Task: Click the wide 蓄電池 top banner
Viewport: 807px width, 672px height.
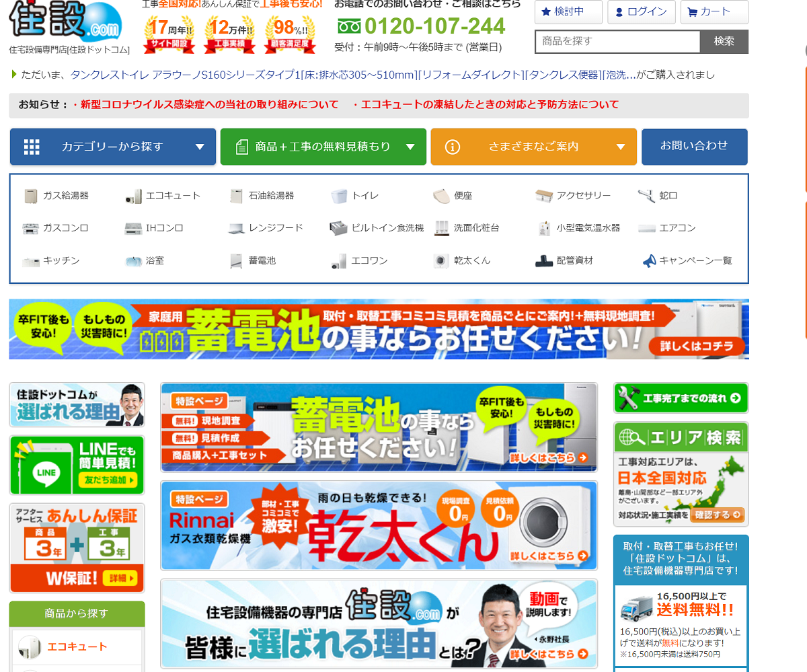Action: coord(379,330)
